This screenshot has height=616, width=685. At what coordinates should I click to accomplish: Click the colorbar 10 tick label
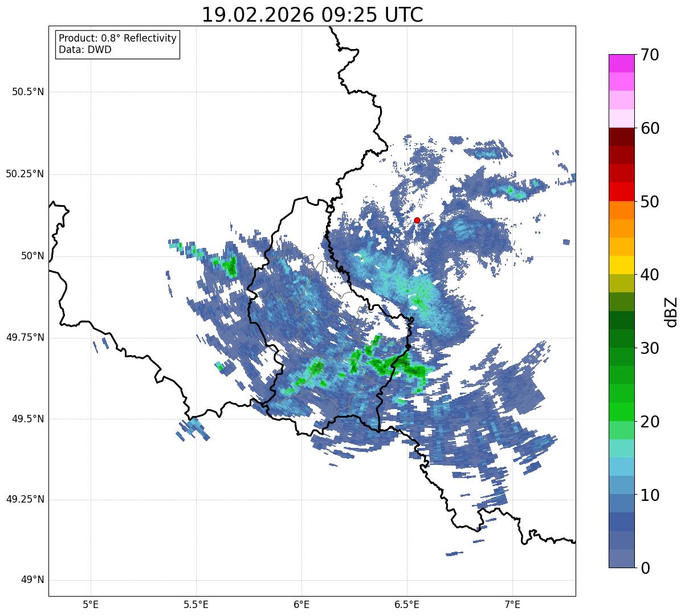click(650, 495)
